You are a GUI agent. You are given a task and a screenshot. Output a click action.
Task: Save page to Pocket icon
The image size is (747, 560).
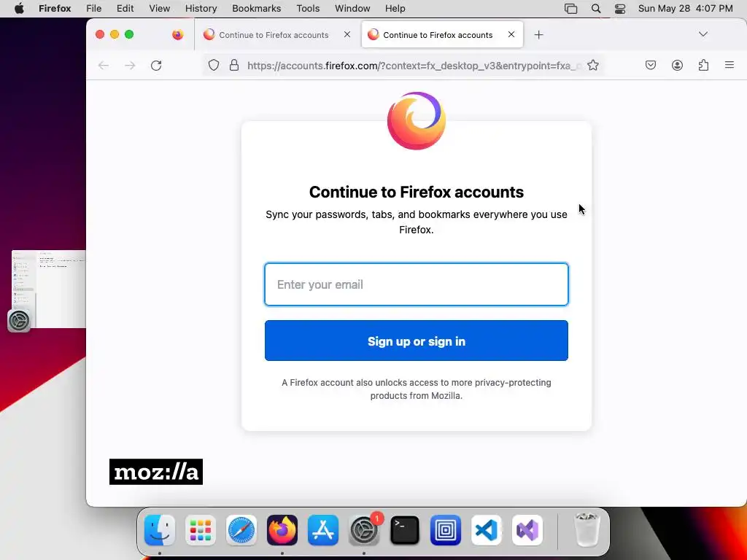651,65
